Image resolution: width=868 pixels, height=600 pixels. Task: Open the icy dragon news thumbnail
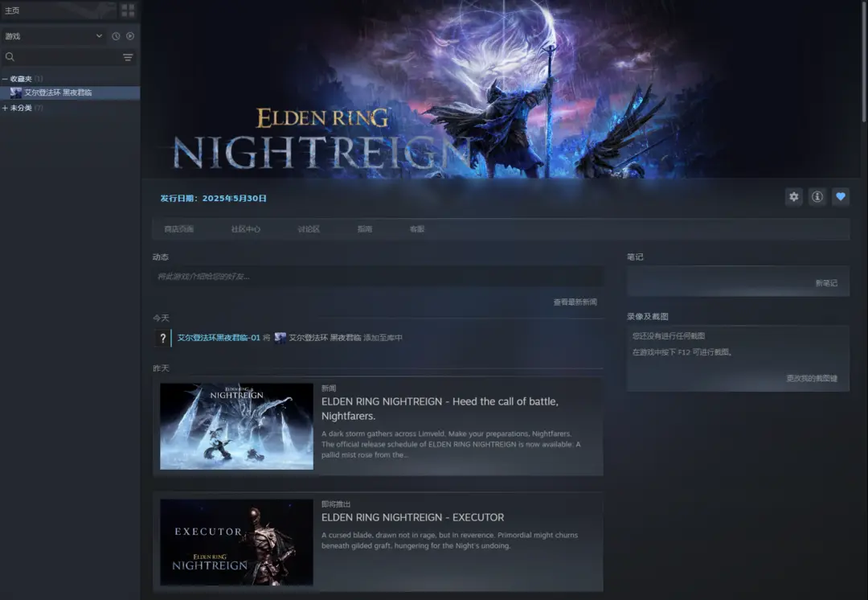point(236,426)
